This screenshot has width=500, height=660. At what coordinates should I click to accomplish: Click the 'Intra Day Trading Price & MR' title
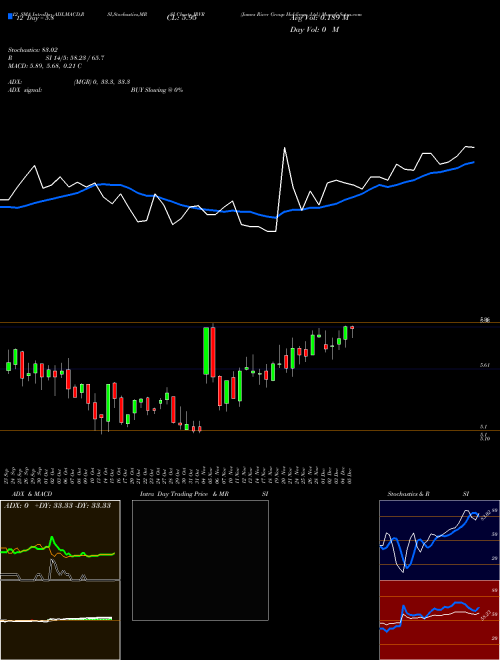pyautogui.click(x=184, y=494)
